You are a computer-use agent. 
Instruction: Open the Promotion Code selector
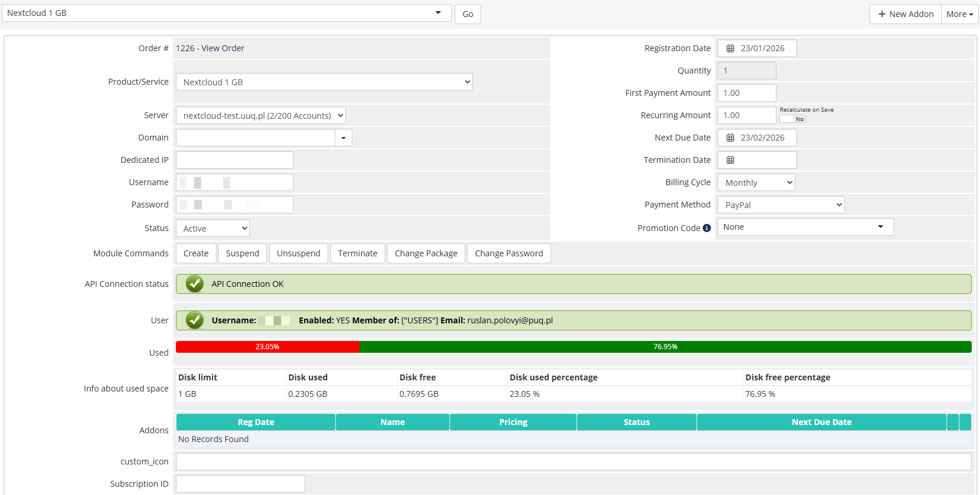(x=805, y=227)
